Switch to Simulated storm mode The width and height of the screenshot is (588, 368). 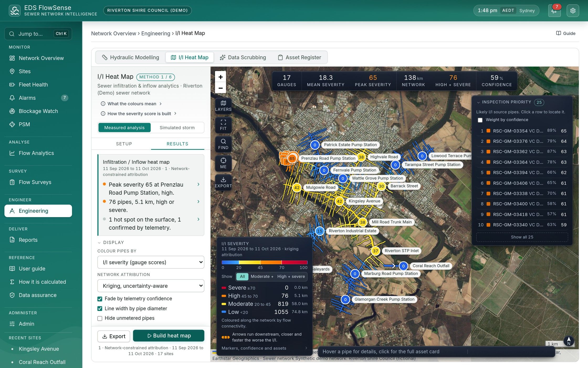tap(177, 127)
